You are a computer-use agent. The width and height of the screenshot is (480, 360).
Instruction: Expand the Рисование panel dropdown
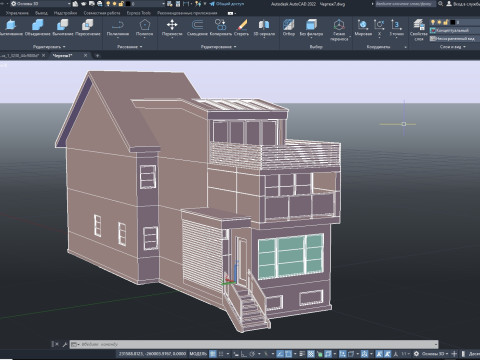pyautogui.click(x=130, y=47)
